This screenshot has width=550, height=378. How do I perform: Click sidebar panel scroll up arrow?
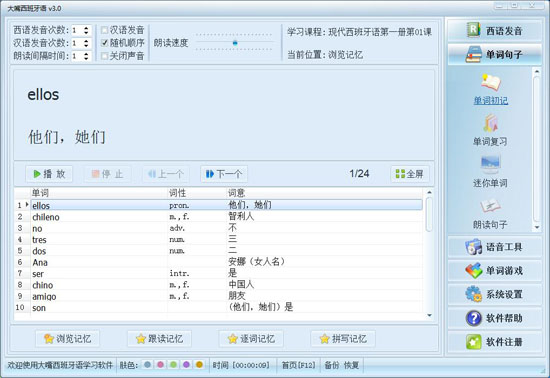537,71
